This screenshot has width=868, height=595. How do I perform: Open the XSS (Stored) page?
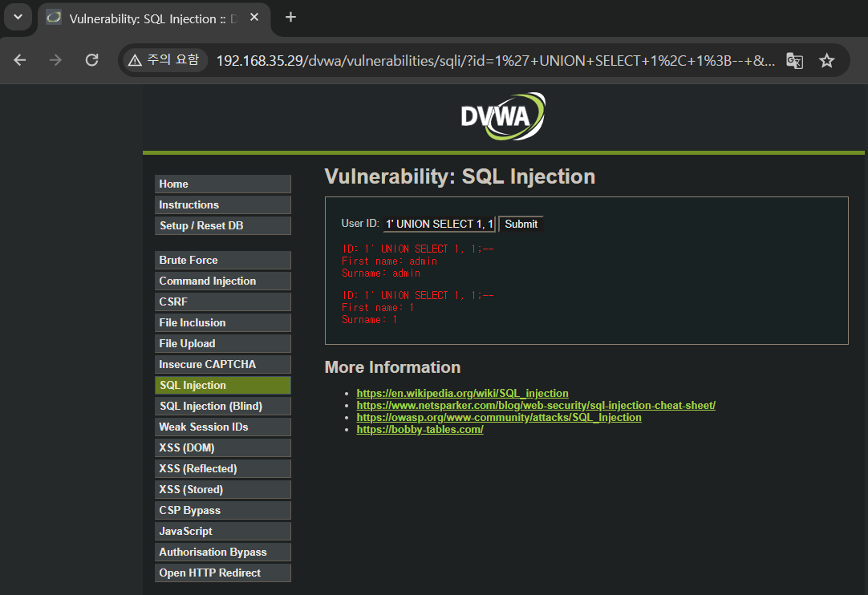pyautogui.click(x=223, y=489)
